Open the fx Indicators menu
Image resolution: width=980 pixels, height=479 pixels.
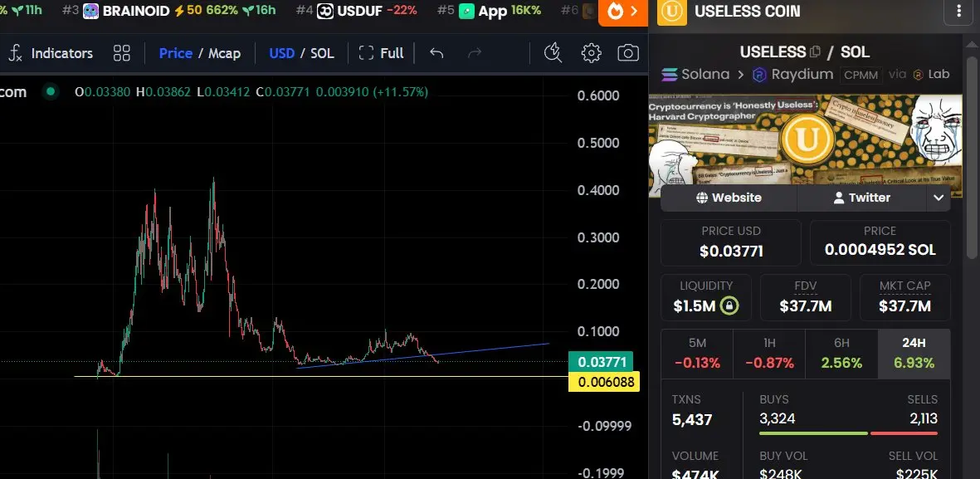(51, 53)
